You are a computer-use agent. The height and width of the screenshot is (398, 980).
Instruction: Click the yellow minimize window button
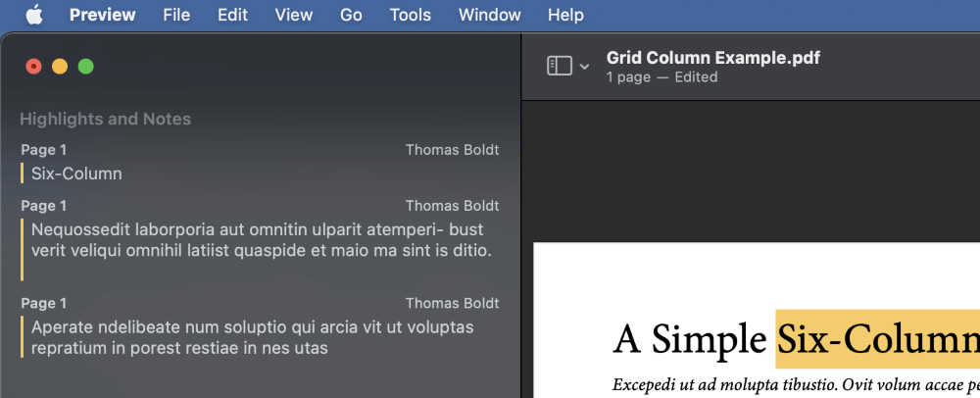60,67
